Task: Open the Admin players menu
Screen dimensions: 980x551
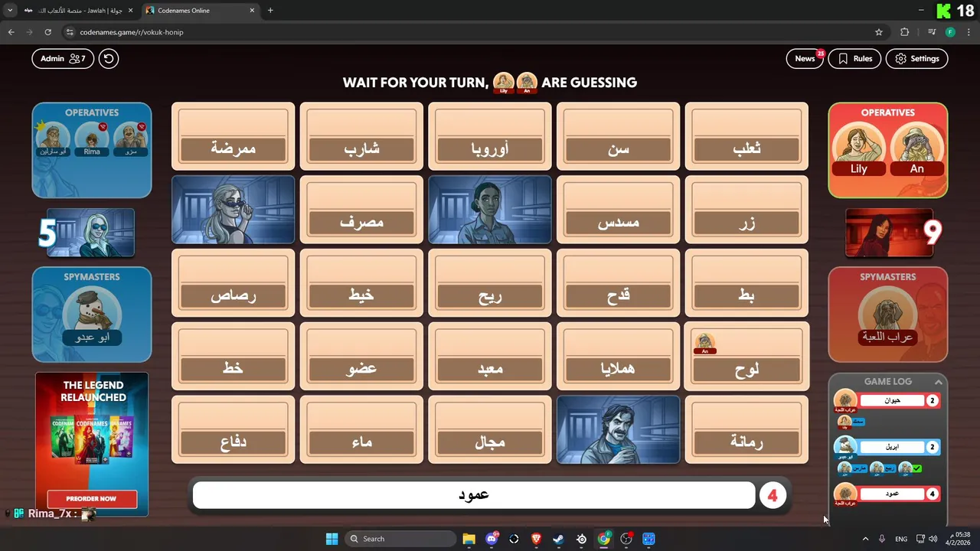Action: [63, 58]
